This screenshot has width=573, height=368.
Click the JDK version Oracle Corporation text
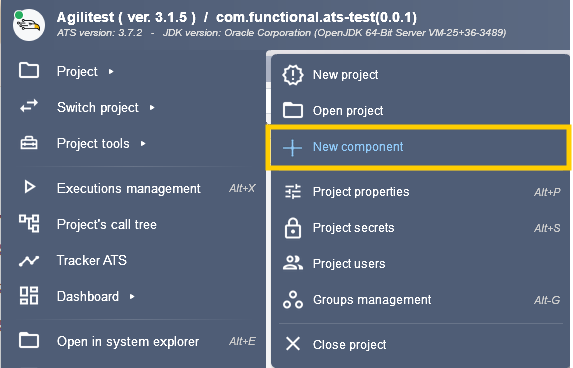click(334, 33)
